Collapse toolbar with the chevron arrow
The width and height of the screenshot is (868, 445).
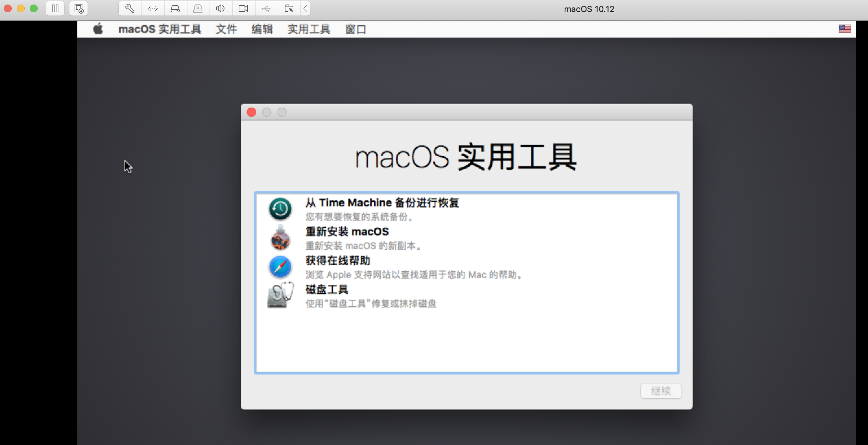305,8
